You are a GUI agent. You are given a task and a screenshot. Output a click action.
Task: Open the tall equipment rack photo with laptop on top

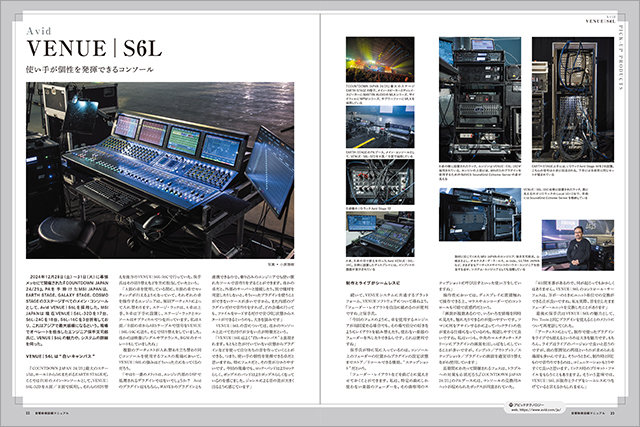tap(480, 99)
